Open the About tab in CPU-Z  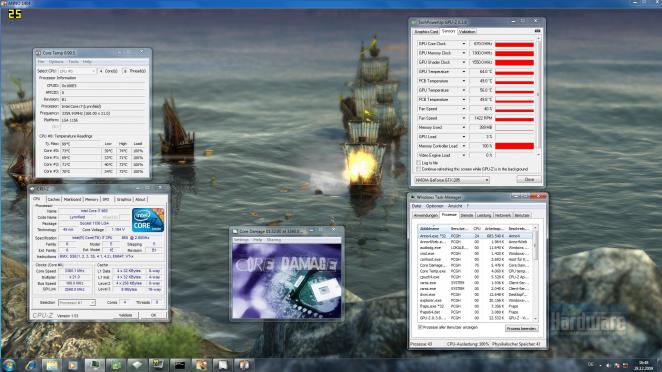point(140,199)
